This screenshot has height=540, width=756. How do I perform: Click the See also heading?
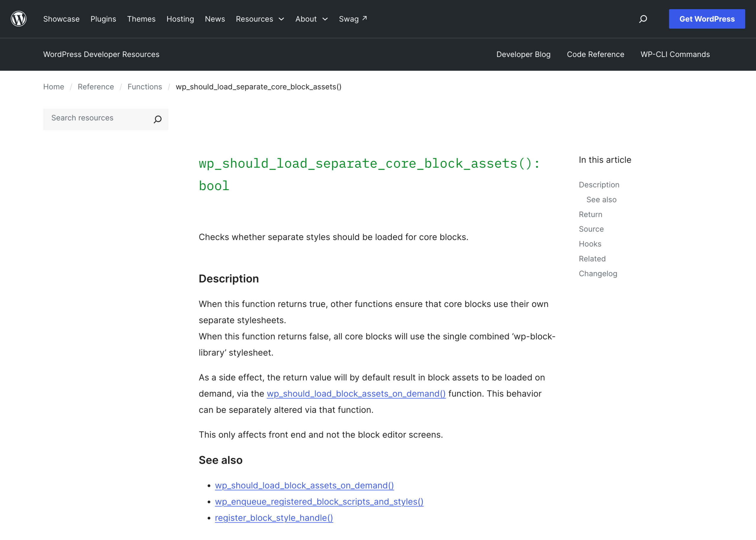(221, 460)
